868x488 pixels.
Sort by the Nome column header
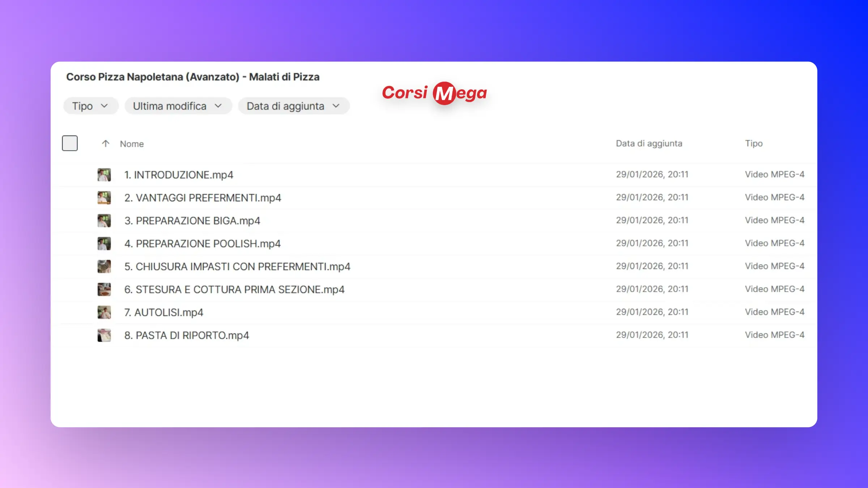132,144
